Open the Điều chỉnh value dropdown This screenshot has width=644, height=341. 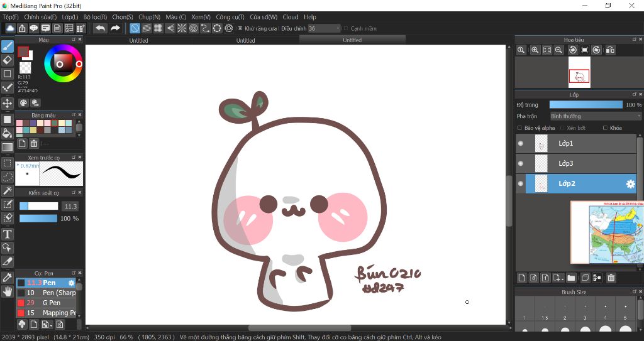(x=325, y=28)
